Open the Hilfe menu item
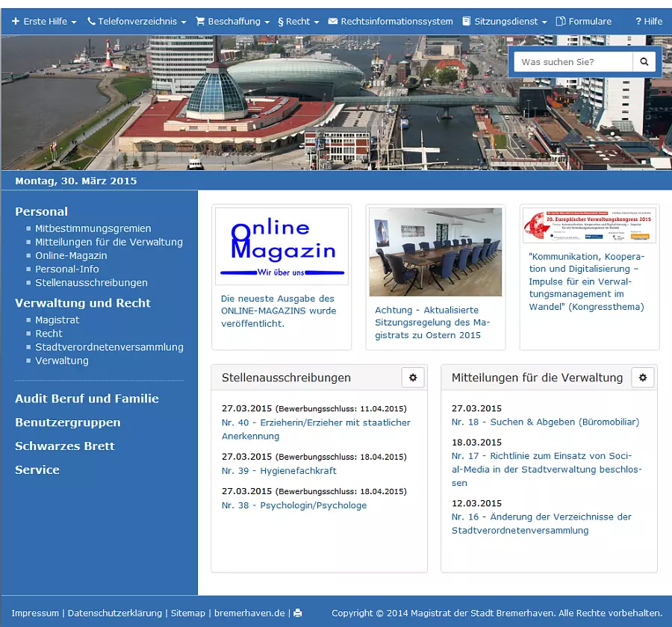Image resolution: width=672 pixels, height=627 pixels. tap(649, 21)
